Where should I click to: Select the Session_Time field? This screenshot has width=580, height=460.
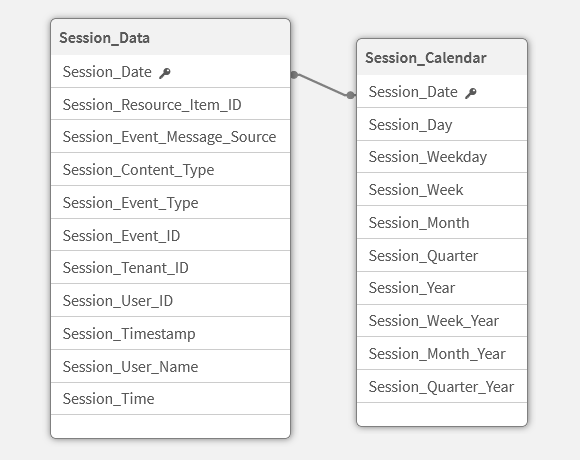point(171,399)
